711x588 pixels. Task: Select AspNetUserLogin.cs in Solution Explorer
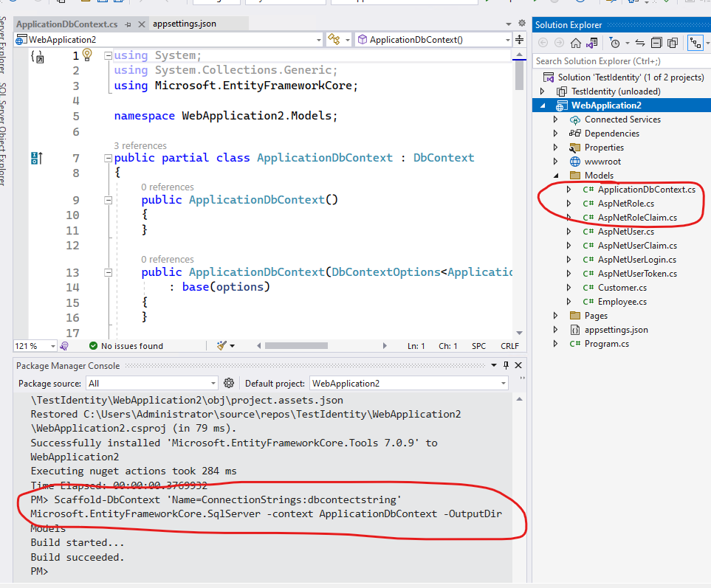coord(637,260)
